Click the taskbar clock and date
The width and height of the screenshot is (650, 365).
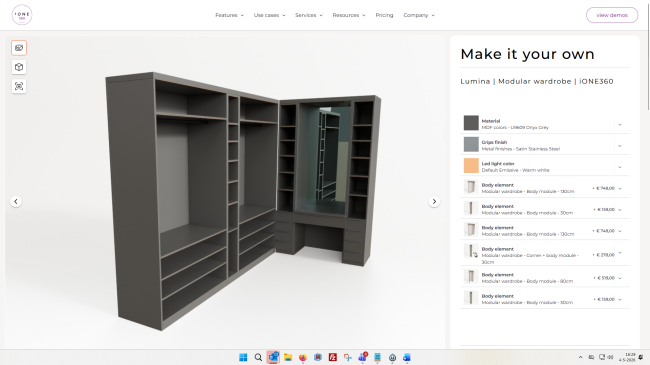(627, 357)
